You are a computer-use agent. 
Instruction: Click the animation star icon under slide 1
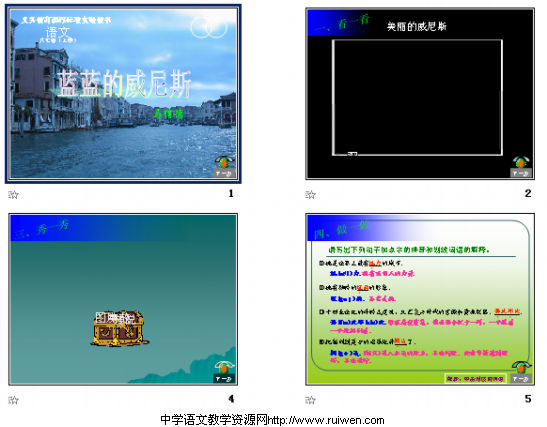pyautogui.click(x=13, y=194)
